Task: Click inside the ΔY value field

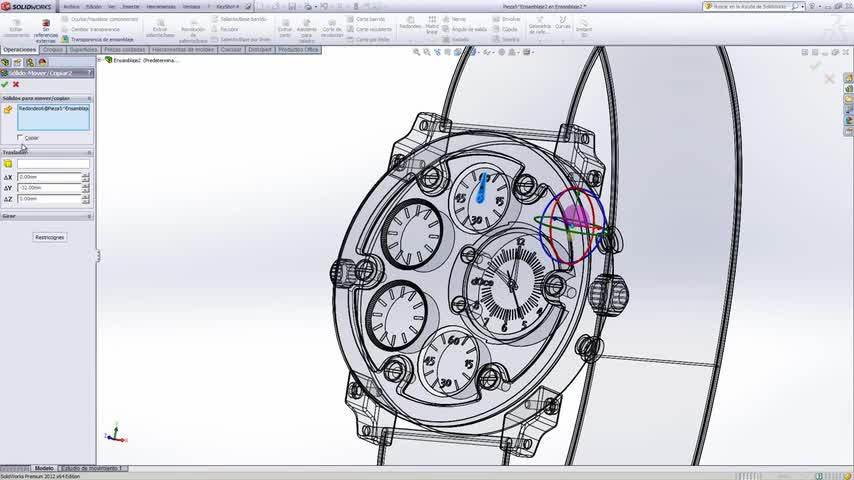Action: click(49, 187)
